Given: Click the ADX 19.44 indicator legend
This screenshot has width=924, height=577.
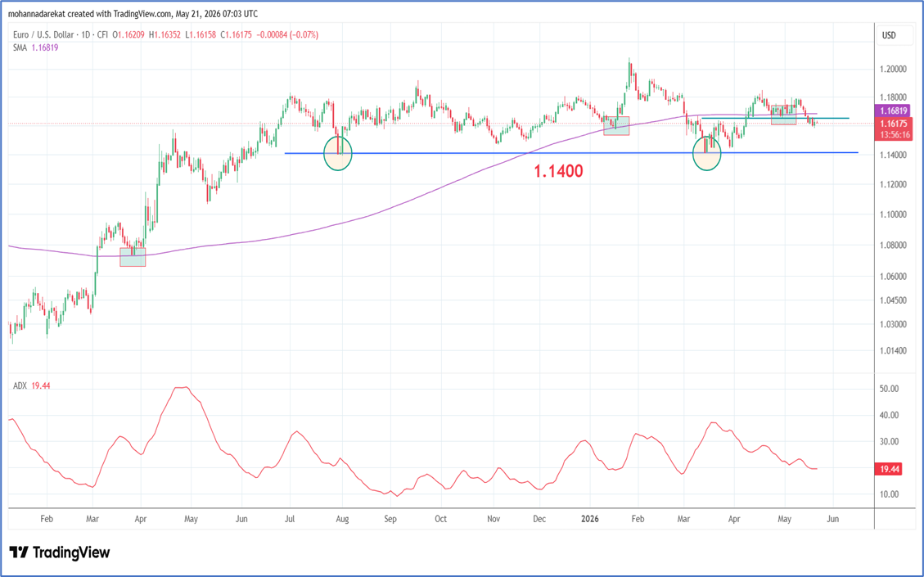Looking at the screenshot, I should coord(32,385).
